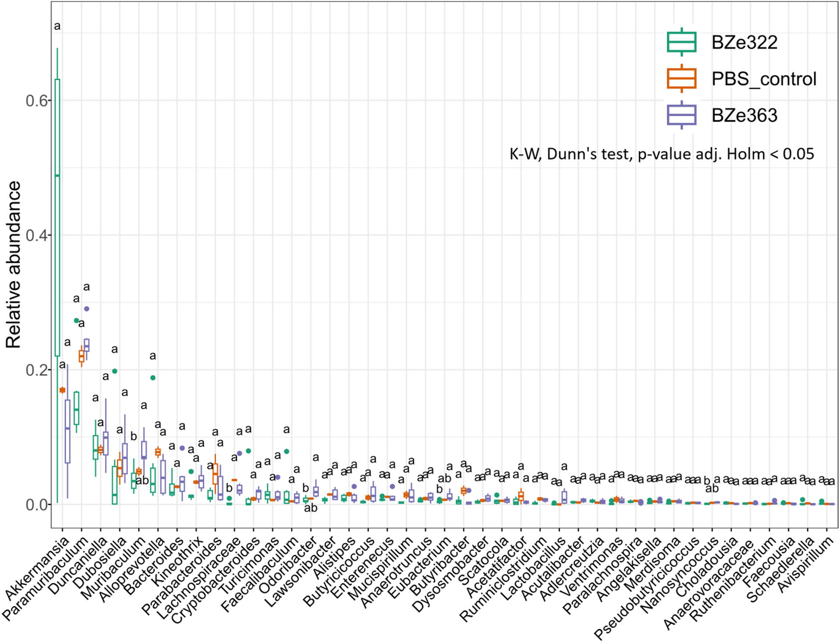Click the Pseudobutyricicoccus x-axis label
The width and height of the screenshot is (840, 642).
pyautogui.click(x=647, y=588)
